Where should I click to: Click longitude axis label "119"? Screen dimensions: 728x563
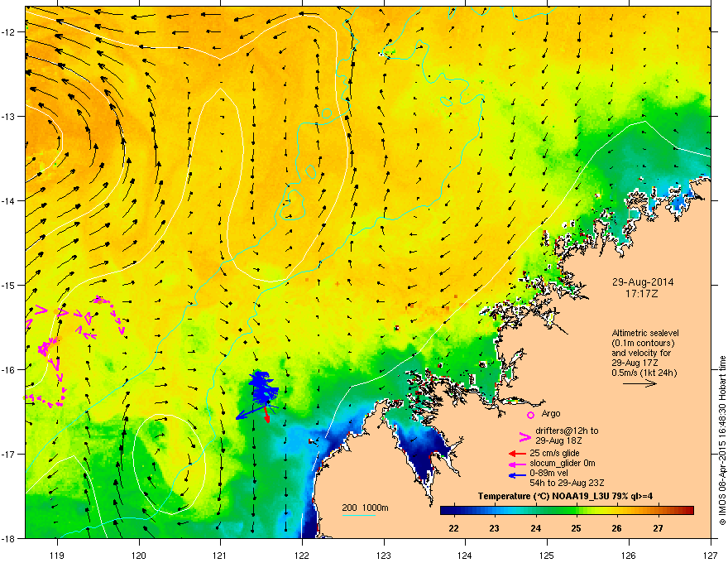click(57, 555)
